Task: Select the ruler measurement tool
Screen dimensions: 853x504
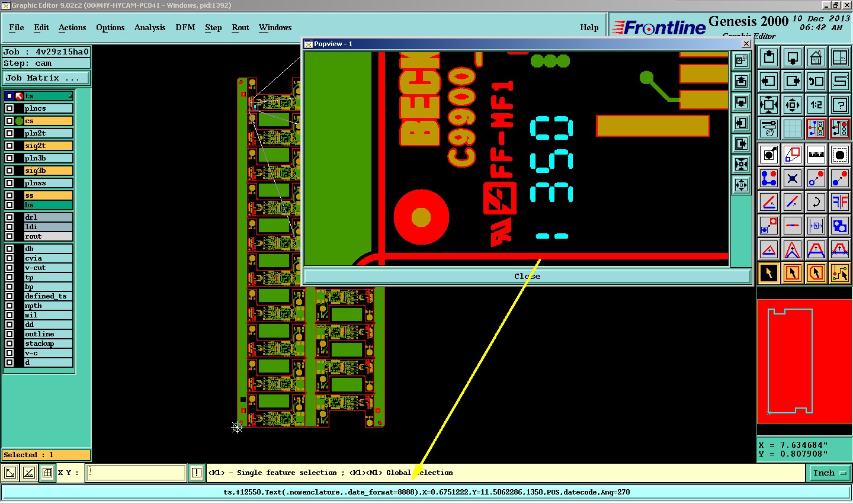Action: (816, 155)
